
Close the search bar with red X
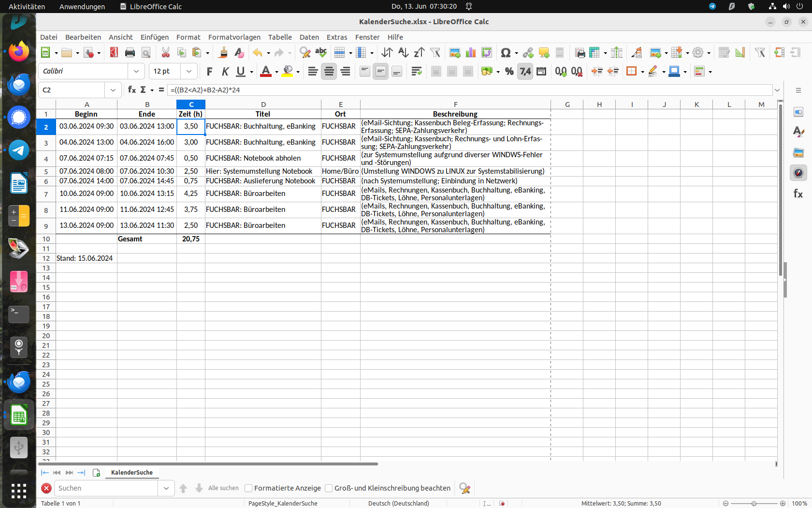46,488
